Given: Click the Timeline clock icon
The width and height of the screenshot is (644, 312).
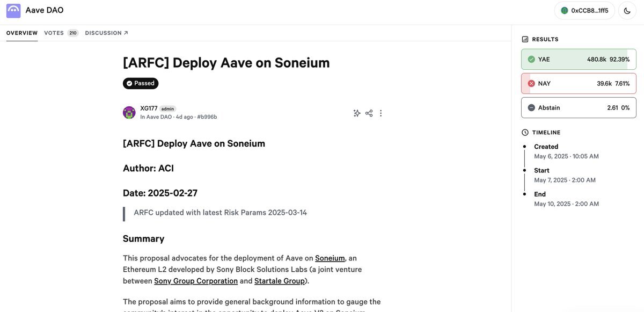Looking at the screenshot, I should click(x=525, y=133).
